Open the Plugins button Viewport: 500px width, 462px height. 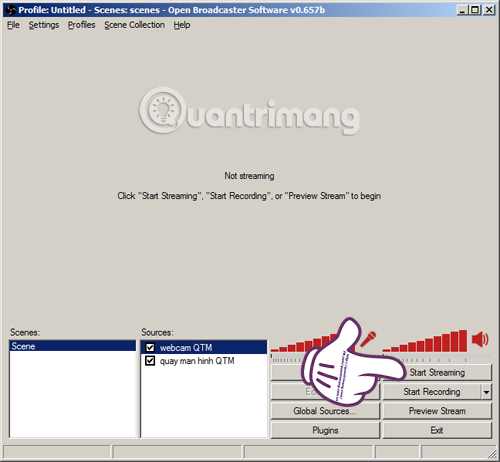pyautogui.click(x=325, y=430)
